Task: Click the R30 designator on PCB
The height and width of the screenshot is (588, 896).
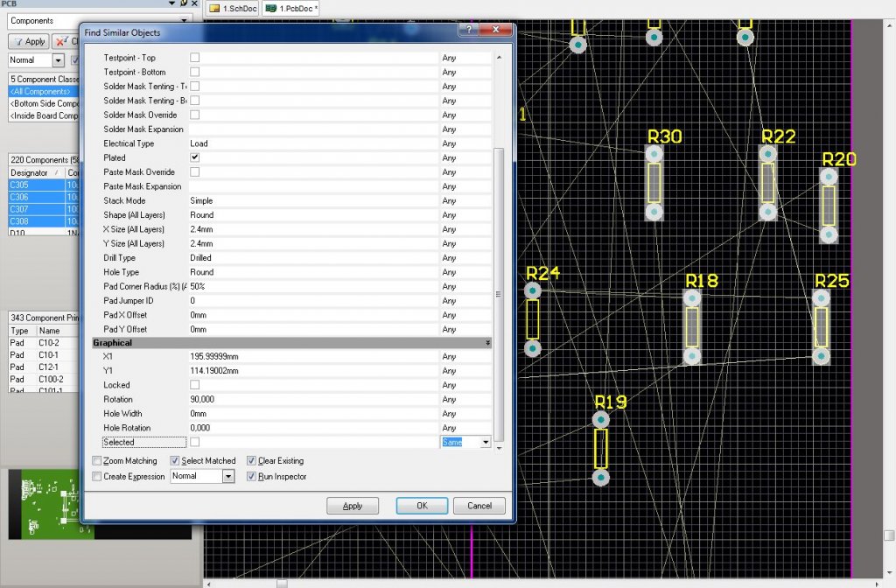Action: point(665,136)
